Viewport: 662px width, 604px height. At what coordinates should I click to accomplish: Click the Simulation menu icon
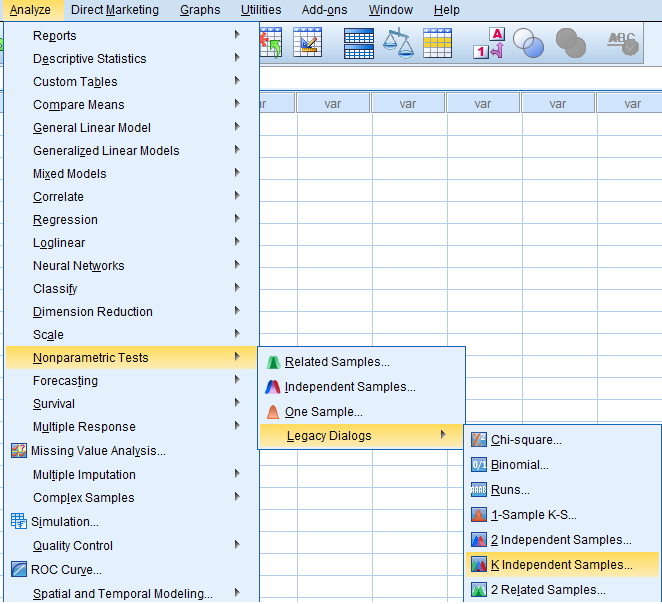[19, 521]
